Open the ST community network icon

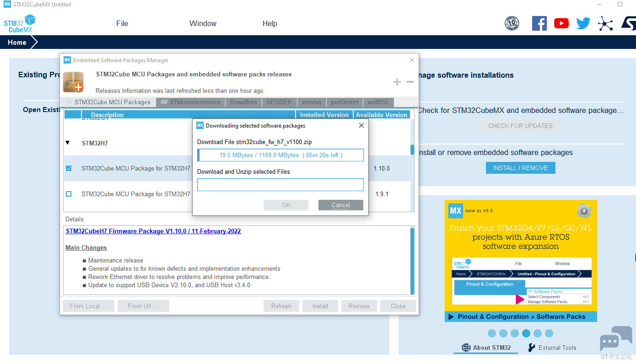click(605, 23)
